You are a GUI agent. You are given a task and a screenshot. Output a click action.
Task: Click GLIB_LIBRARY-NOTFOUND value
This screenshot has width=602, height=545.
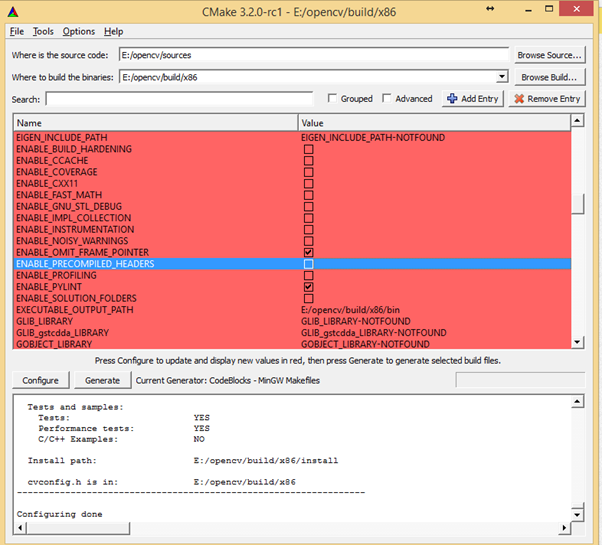(x=356, y=321)
